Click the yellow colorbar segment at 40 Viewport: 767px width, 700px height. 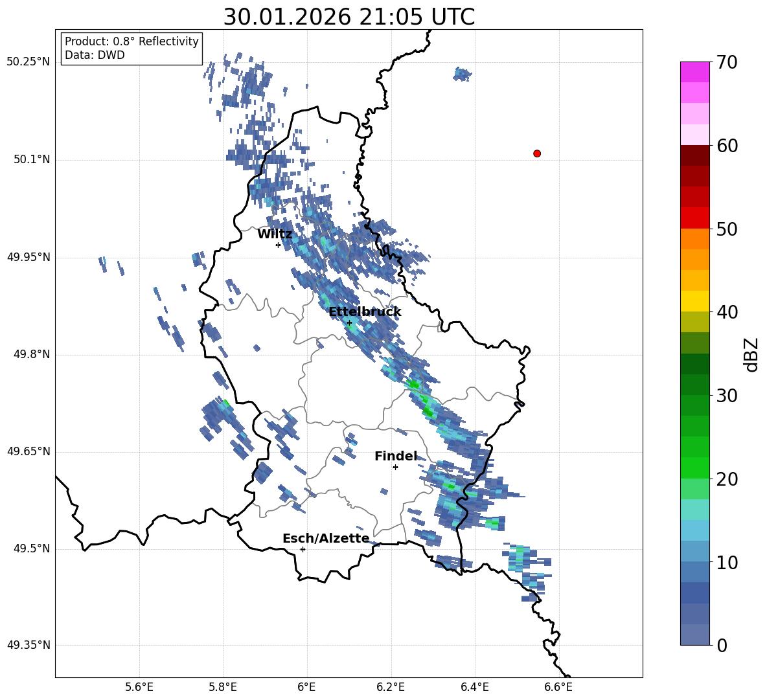695,301
